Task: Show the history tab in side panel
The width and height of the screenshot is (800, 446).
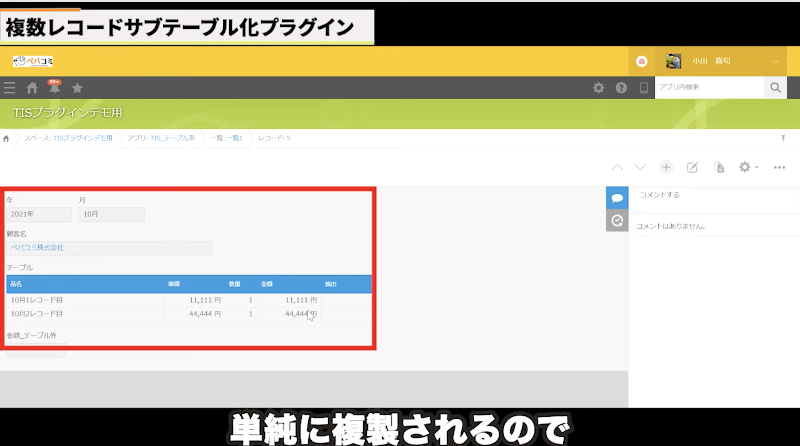Action: (x=617, y=221)
